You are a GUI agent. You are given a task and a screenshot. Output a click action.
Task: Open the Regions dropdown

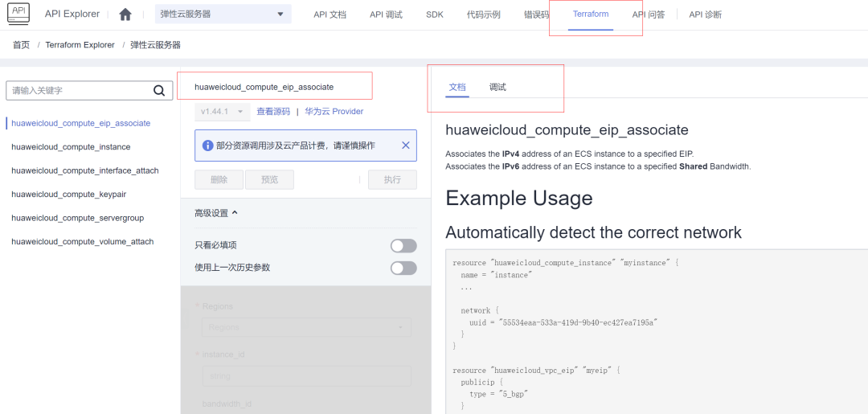[x=307, y=328]
